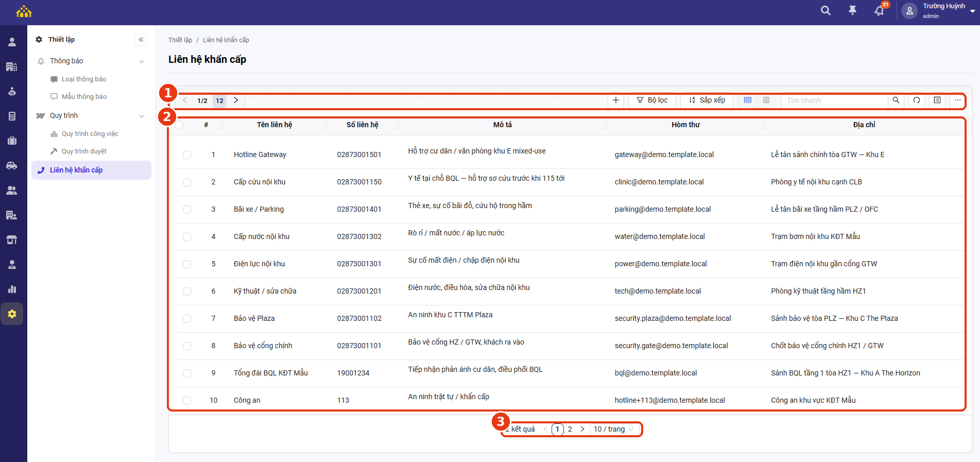980x462 pixels.
Task: Open the car icon in left rail
Action: [12, 165]
